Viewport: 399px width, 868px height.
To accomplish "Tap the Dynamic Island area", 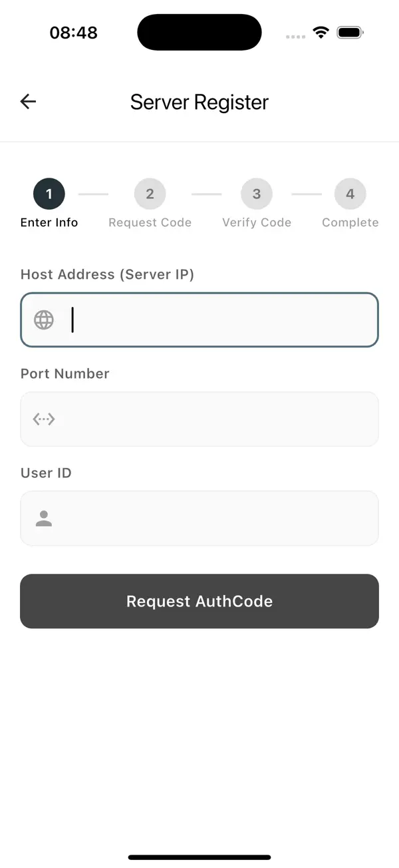I will coord(199,32).
